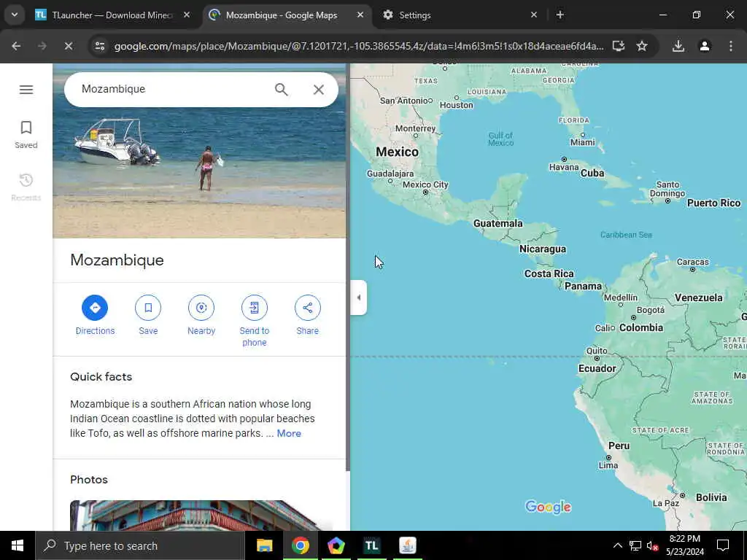Click Nicaragua on the map
747x560 pixels.
[543, 249]
